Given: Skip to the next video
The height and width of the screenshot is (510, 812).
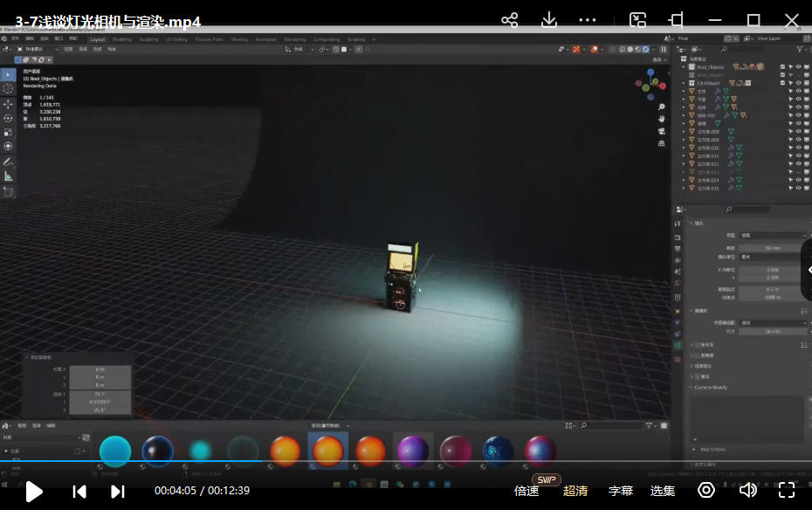Looking at the screenshot, I should click(117, 491).
